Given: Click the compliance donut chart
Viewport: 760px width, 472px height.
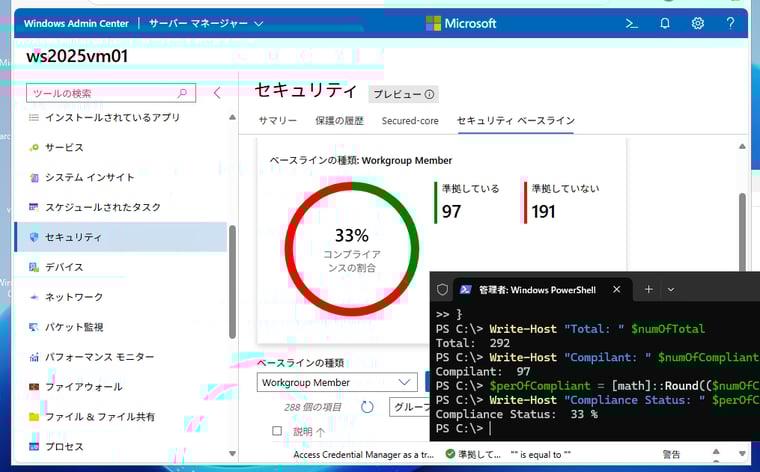Looking at the screenshot, I should coord(352,249).
